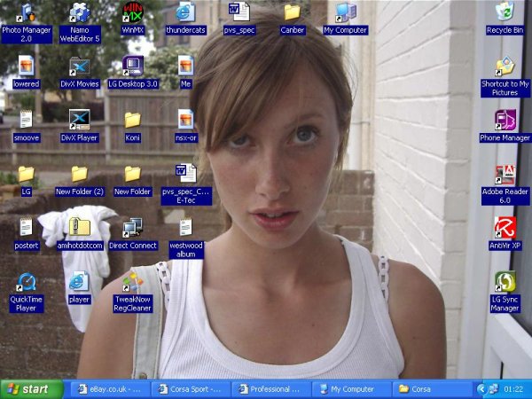
Task: Open Phone Manager desktop shortcut
Action: pyautogui.click(x=505, y=120)
